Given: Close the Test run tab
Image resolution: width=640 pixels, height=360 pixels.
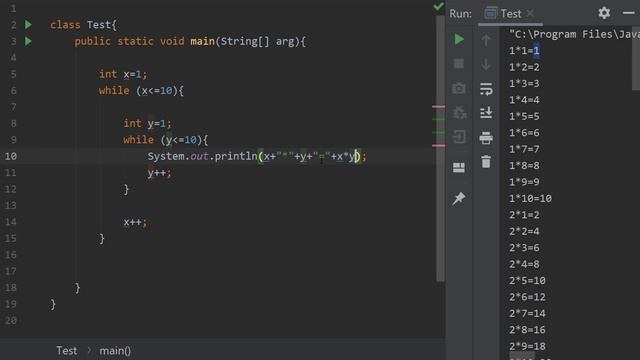Looking at the screenshot, I should [x=530, y=13].
